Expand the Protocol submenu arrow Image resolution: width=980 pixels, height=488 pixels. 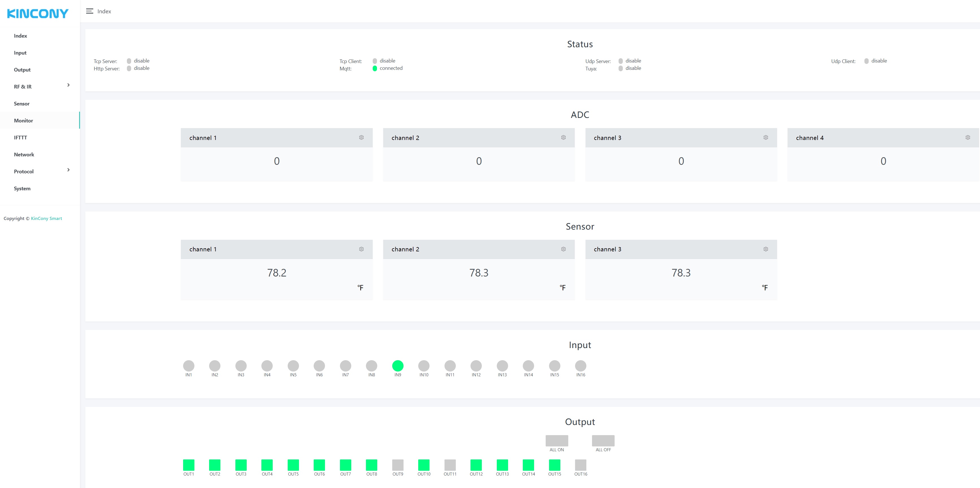click(x=68, y=170)
